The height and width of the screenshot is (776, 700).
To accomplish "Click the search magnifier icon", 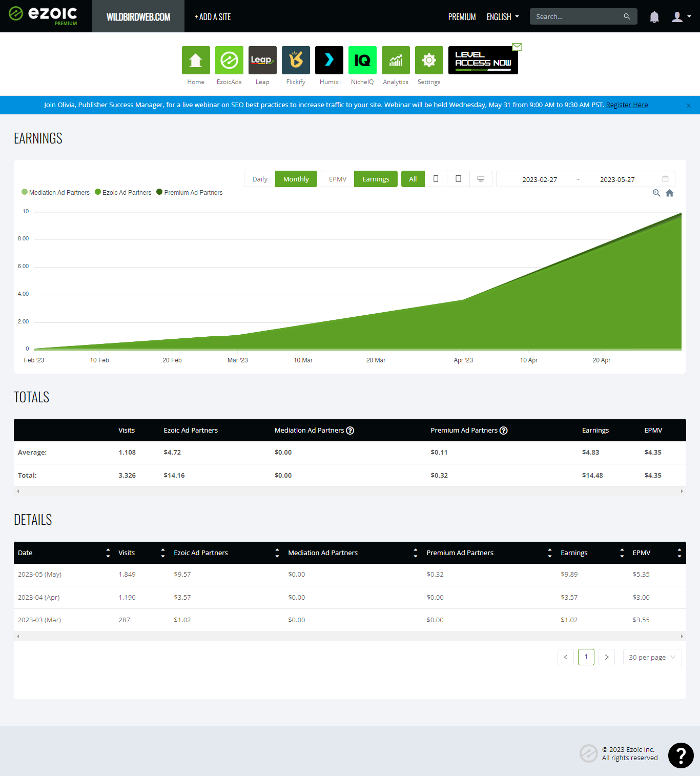I will pyautogui.click(x=627, y=16).
